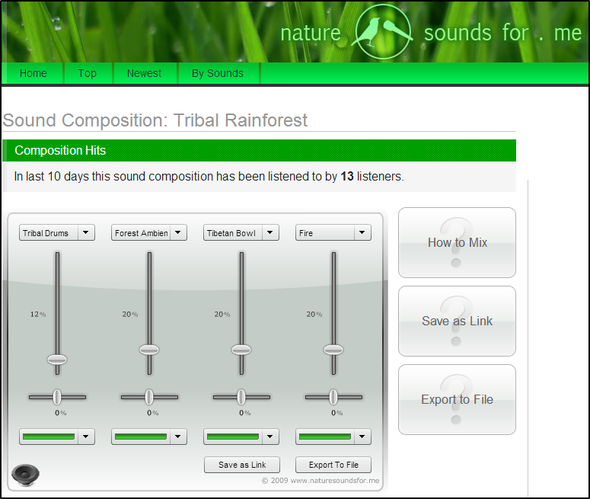Click the small Export To File button
The image size is (590, 499).
333,465
